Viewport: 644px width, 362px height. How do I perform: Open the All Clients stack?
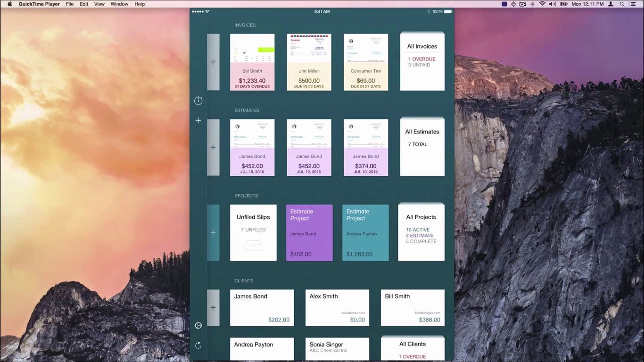[413, 348]
